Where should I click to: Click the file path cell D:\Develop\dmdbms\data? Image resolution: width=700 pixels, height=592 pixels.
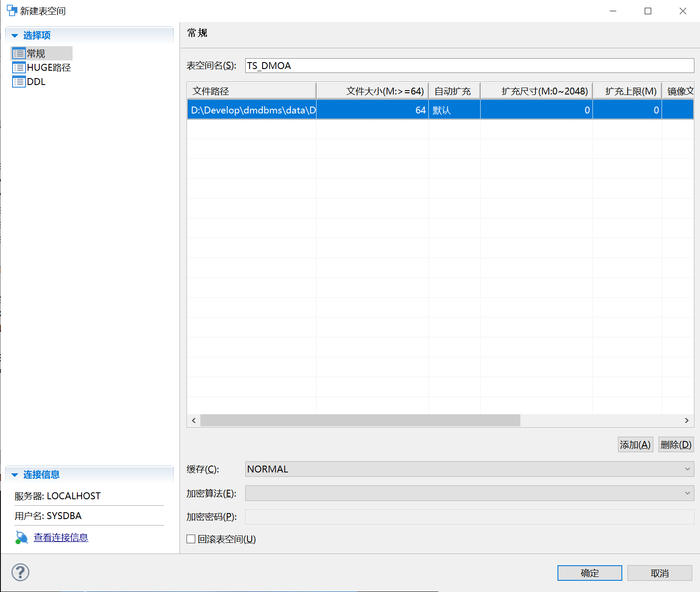pos(252,110)
